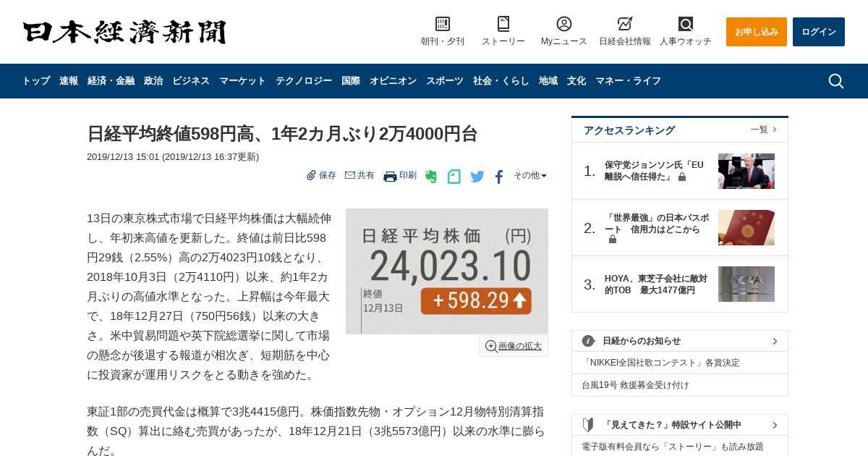Open 国際 menu item

pos(351,81)
